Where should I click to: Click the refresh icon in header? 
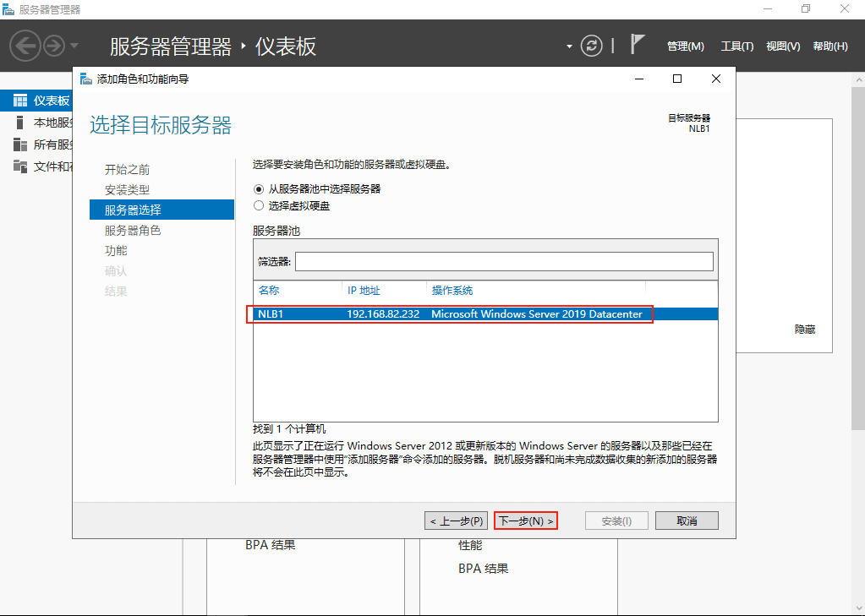pos(592,46)
